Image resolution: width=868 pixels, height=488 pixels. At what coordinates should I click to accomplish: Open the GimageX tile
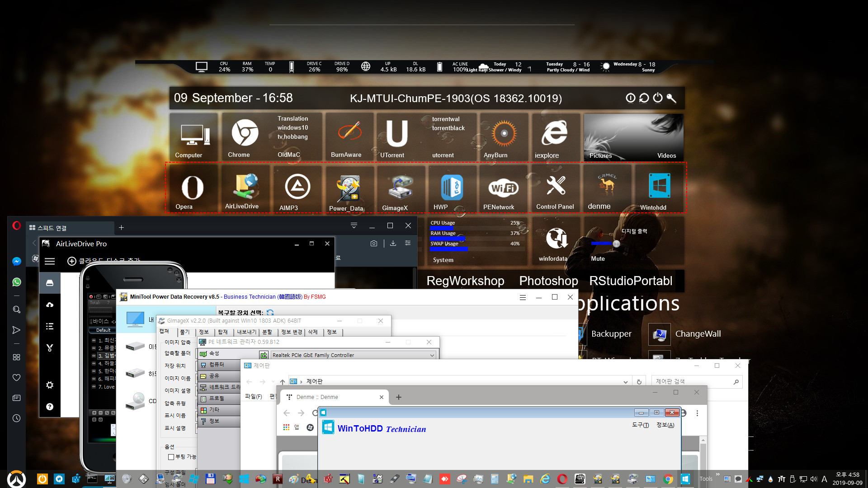[401, 188]
